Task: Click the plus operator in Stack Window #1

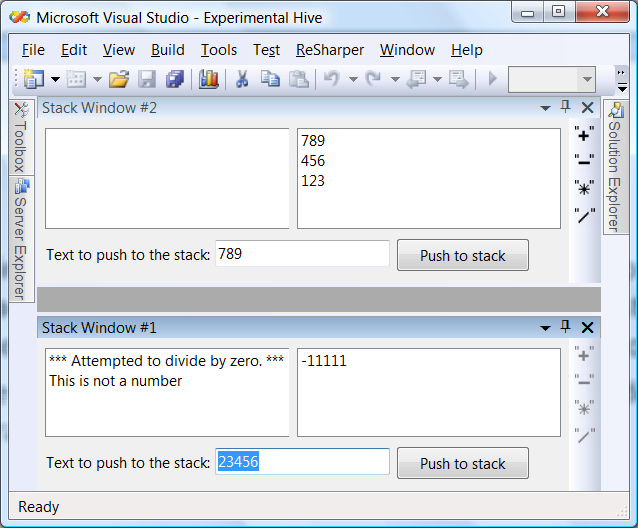Action: [x=584, y=355]
